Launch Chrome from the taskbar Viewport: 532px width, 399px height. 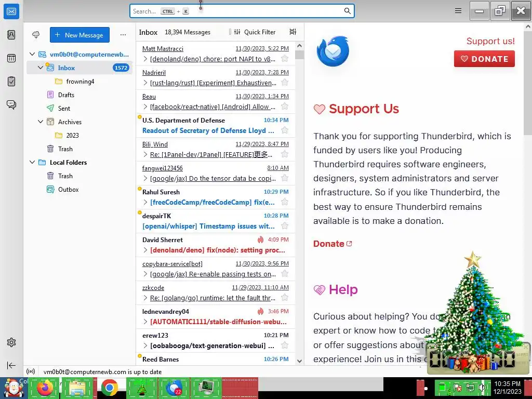coord(109,388)
